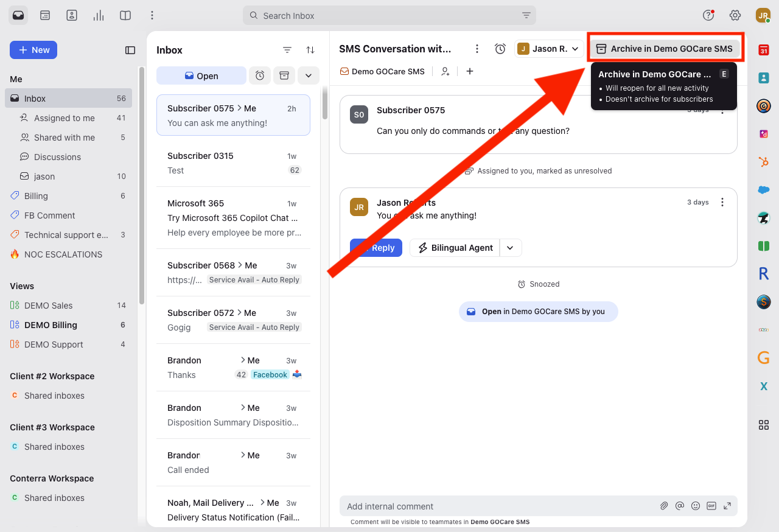This screenshot has height=532, width=779.
Task: Focus the Add internal comment field
Action: (499, 506)
